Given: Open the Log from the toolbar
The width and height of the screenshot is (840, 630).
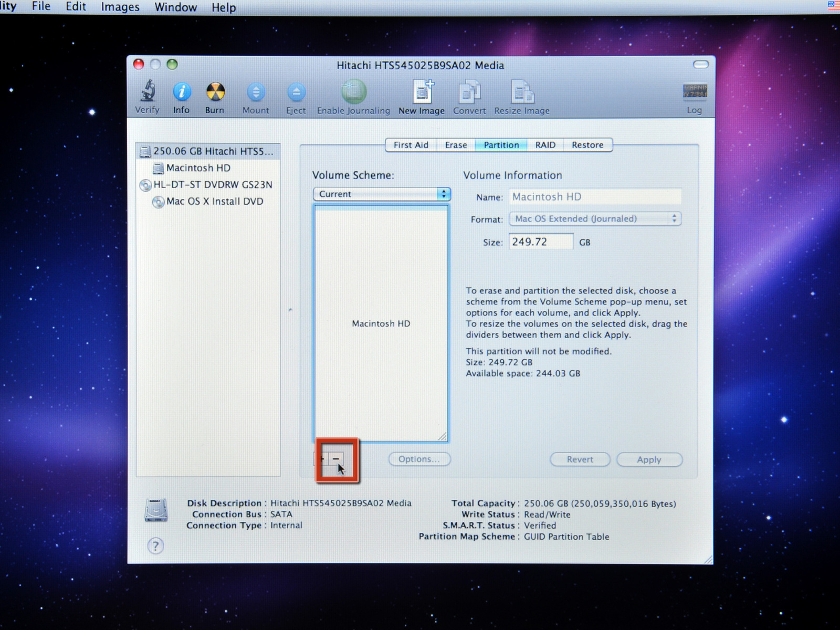Looking at the screenshot, I should [695, 91].
